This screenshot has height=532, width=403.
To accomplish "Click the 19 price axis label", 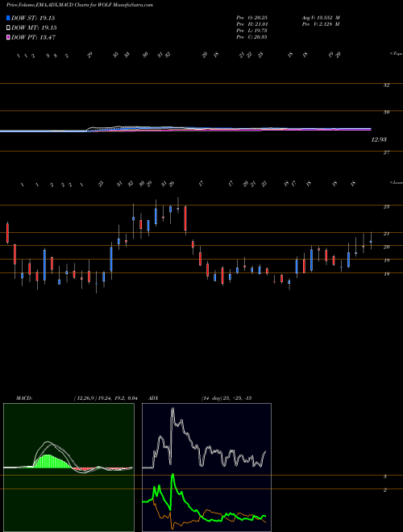I will 386,260.
